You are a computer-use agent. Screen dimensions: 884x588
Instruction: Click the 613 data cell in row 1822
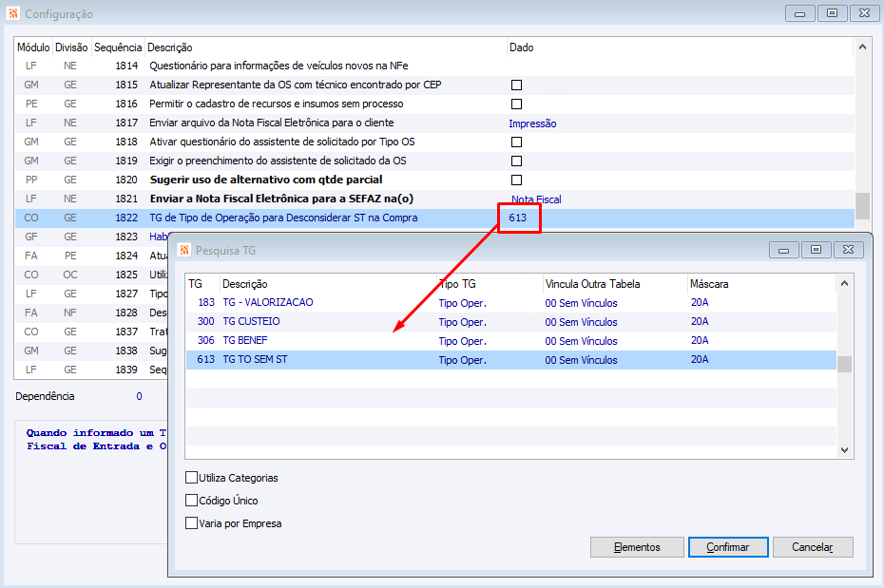(517, 218)
